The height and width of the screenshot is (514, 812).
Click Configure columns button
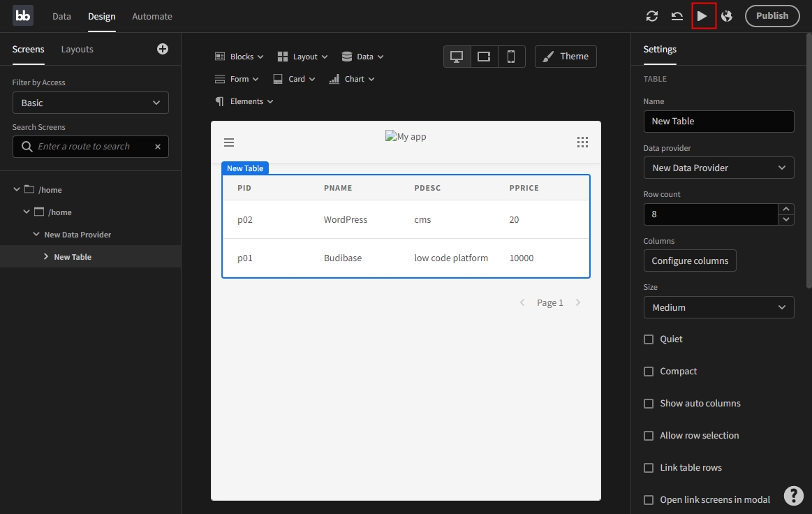point(689,260)
